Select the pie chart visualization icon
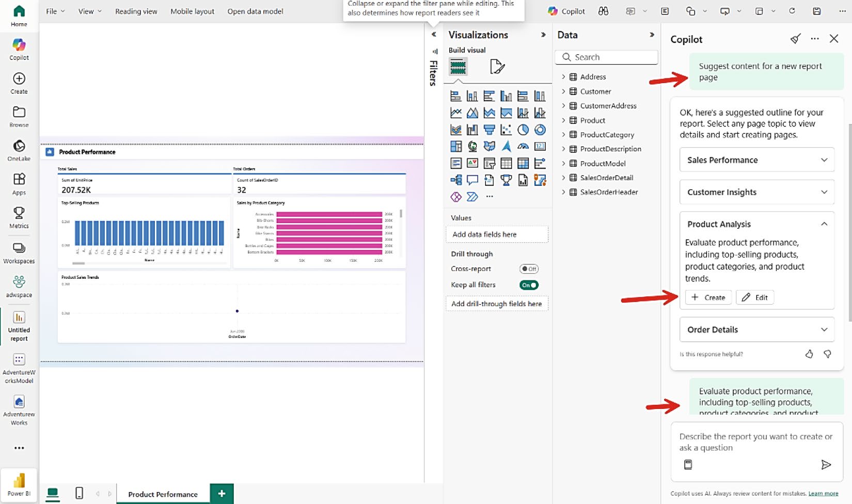 (523, 130)
